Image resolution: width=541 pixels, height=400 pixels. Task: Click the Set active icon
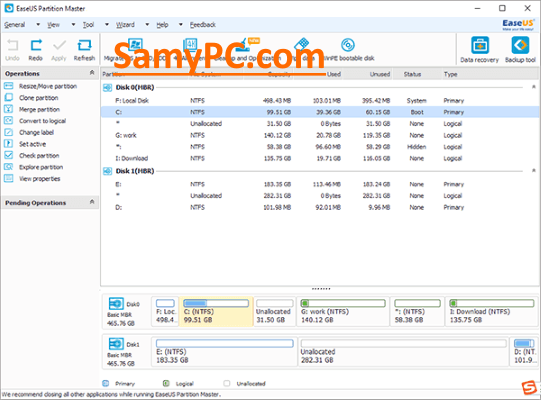point(9,144)
